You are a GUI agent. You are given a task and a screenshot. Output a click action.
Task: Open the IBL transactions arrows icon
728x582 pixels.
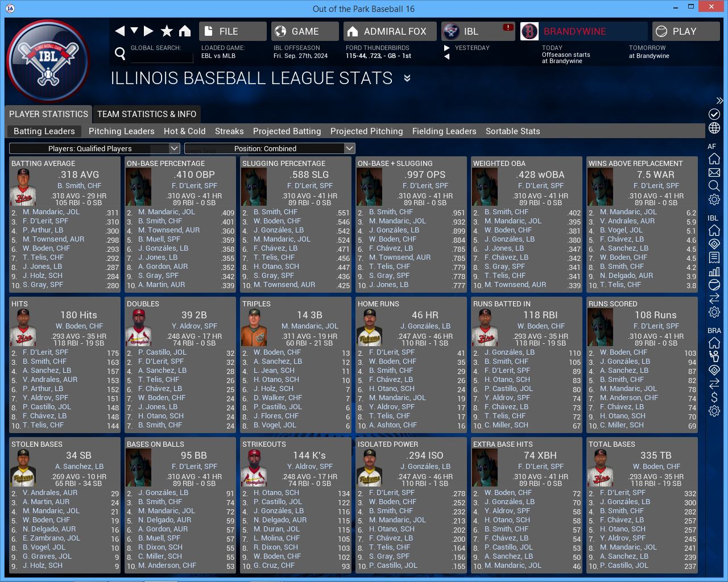(x=714, y=298)
